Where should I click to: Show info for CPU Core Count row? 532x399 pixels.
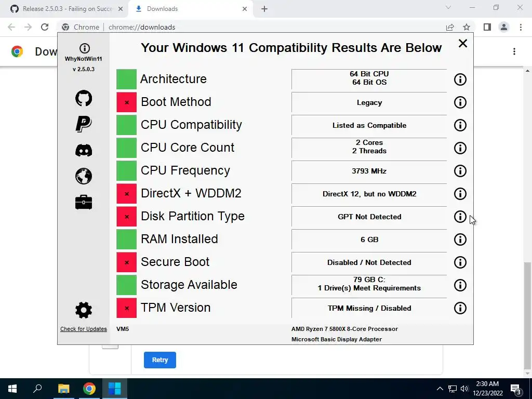click(x=460, y=148)
